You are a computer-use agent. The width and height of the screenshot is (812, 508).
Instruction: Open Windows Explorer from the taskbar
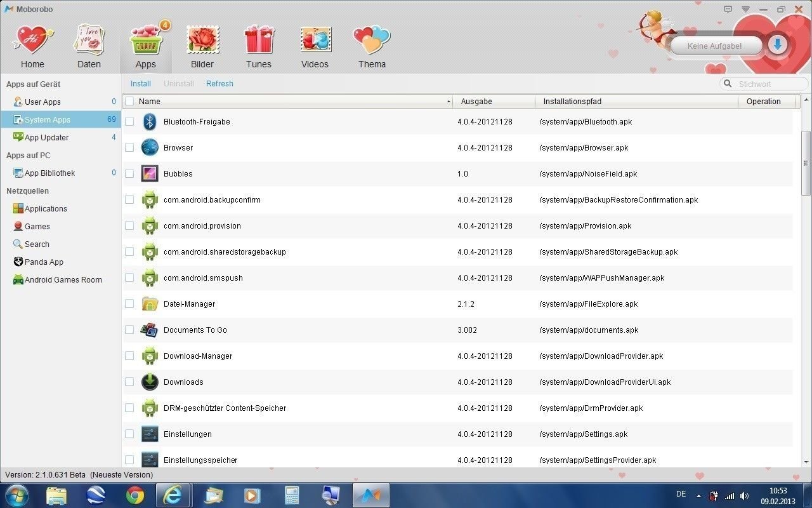click(x=56, y=495)
